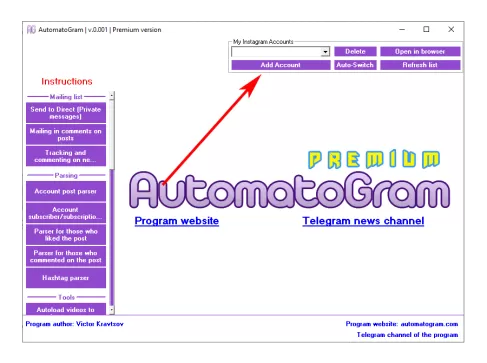Click the Mailing list section header
This screenshot has height=363, width=487.
[x=66, y=97]
